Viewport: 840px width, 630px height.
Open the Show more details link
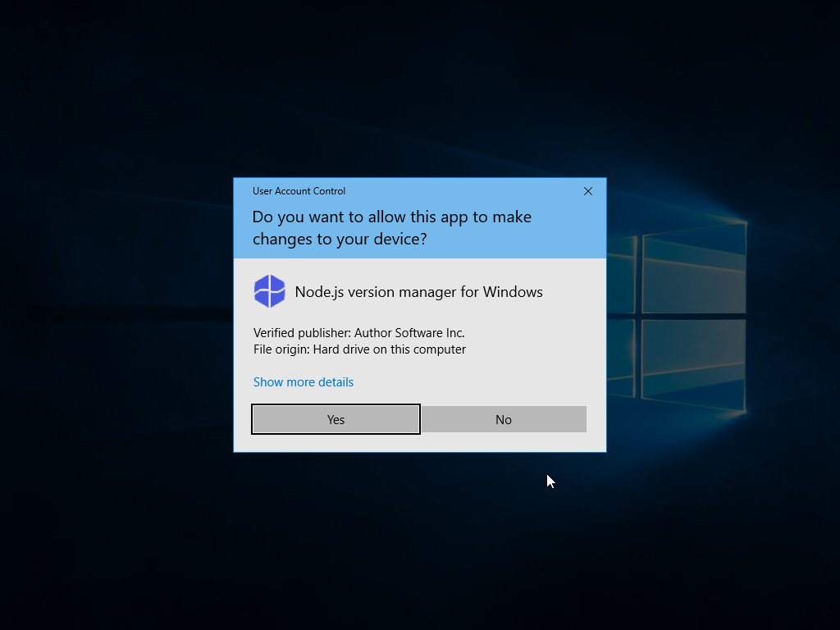(303, 382)
